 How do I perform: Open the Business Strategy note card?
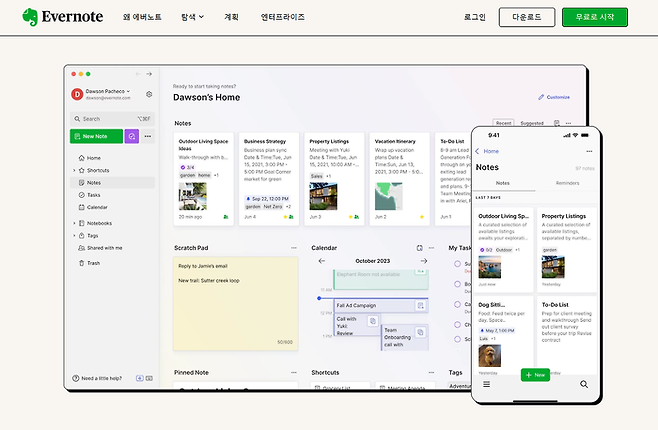(x=269, y=179)
